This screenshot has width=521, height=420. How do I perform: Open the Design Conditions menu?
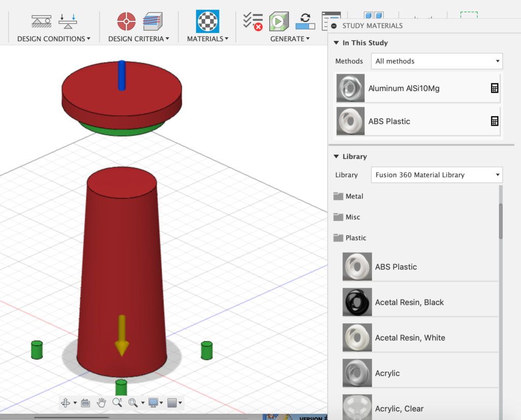point(53,39)
